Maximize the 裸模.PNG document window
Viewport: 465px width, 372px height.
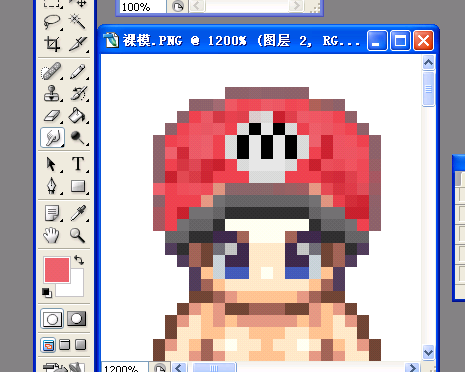pos(400,41)
